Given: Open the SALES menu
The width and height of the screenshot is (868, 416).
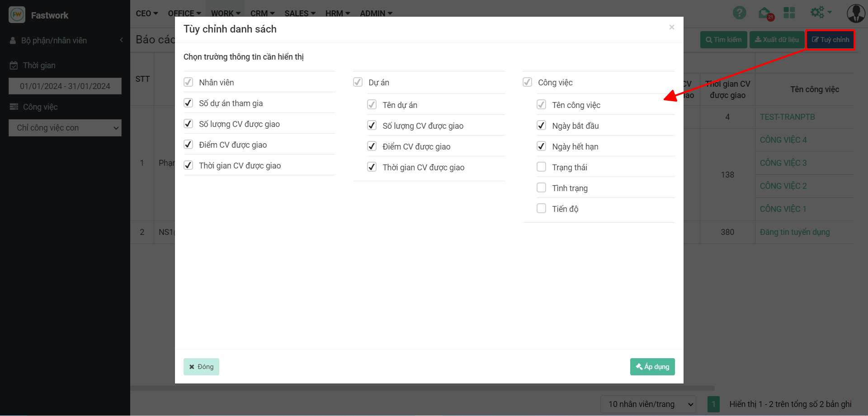Looking at the screenshot, I should pos(300,14).
